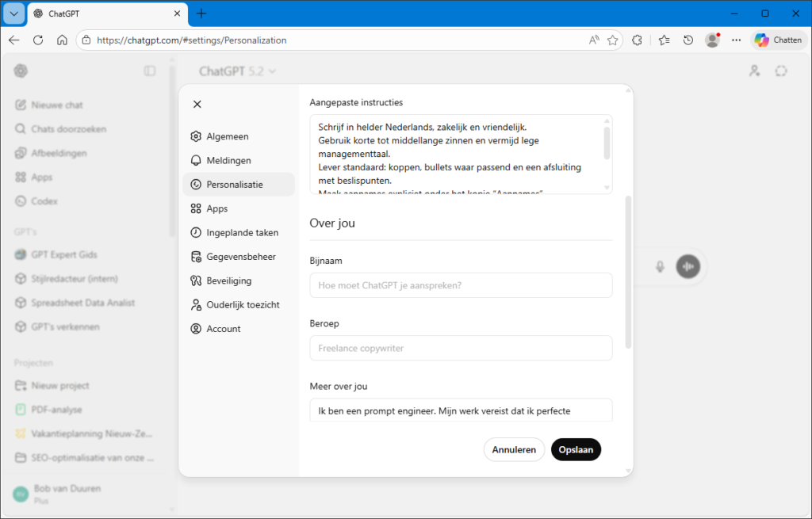Open a new browser tab
This screenshot has width=812, height=519.
pos(201,13)
